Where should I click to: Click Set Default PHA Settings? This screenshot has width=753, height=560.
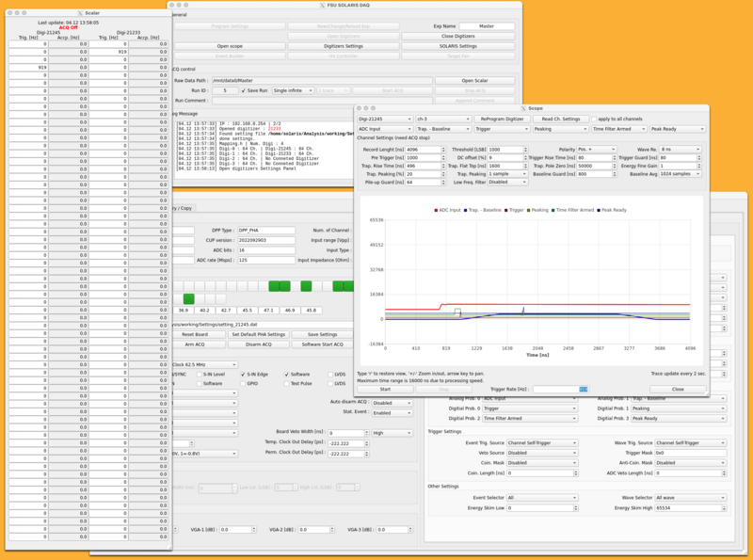point(258,334)
